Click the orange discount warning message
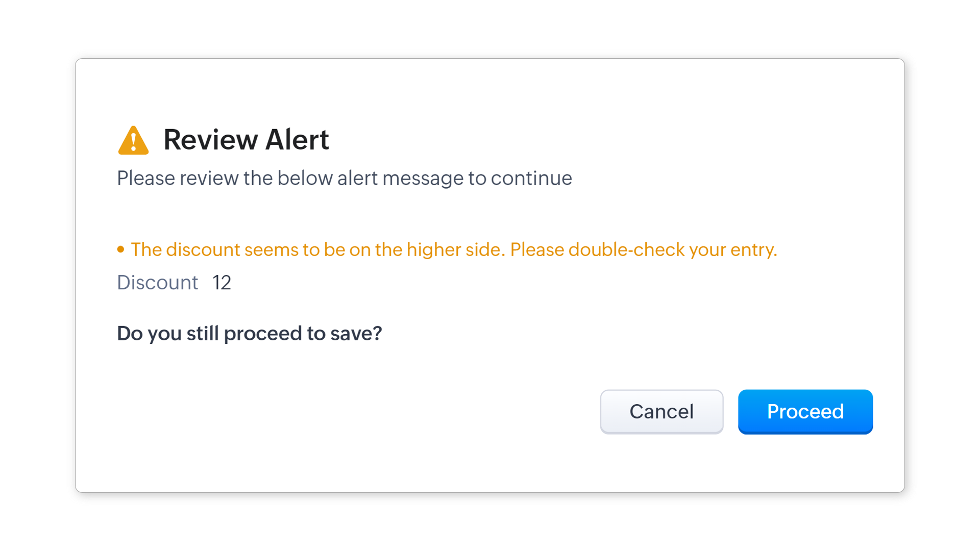This screenshot has height=551, width=980. (x=453, y=249)
